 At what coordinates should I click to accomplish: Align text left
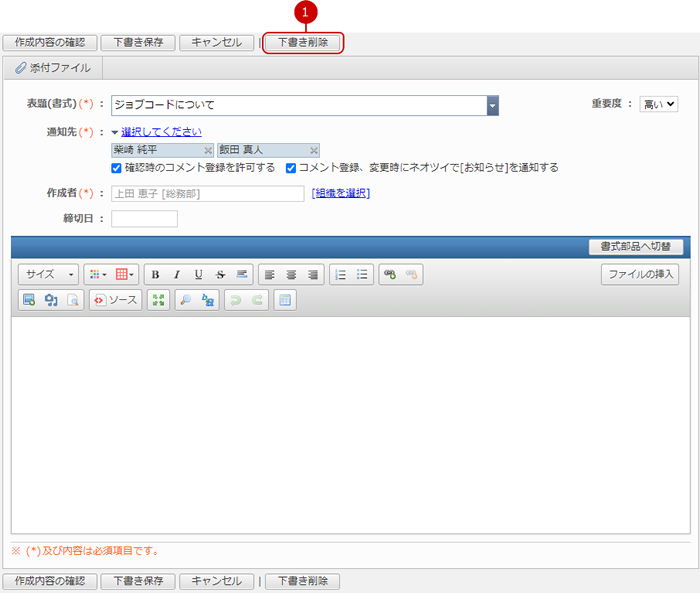coord(270,275)
